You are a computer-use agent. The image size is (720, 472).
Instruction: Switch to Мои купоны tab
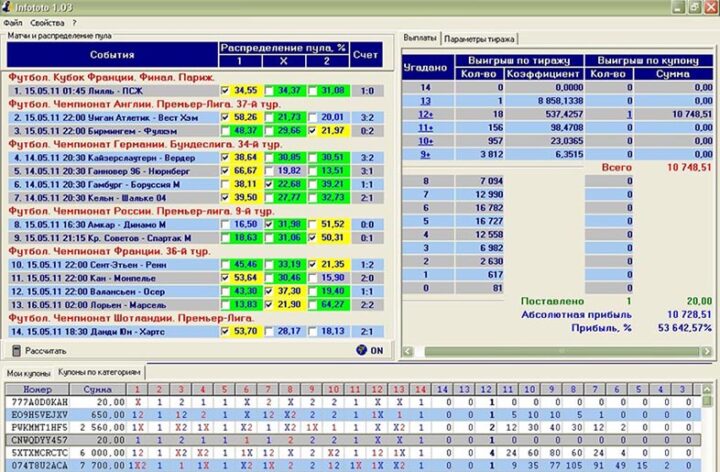pyautogui.click(x=27, y=372)
